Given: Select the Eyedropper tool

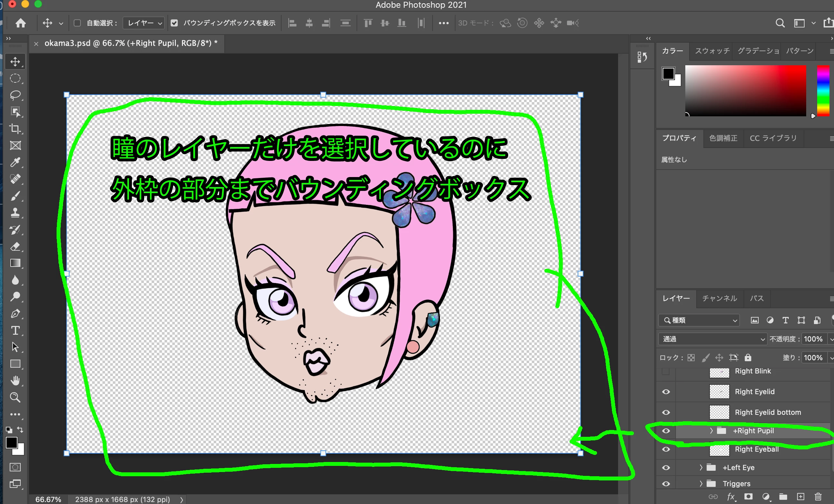Looking at the screenshot, I should (15, 163).
